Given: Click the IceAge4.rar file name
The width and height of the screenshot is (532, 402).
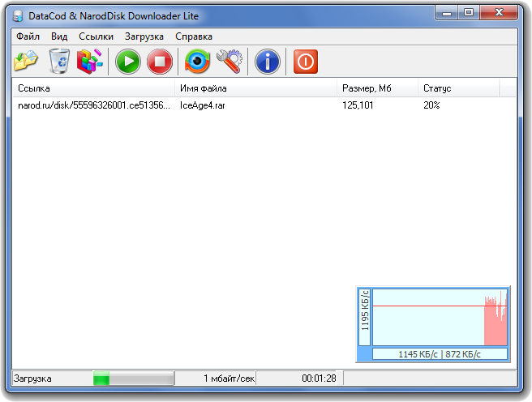Looking at the screenshot, I should click(x=202, y=105).
